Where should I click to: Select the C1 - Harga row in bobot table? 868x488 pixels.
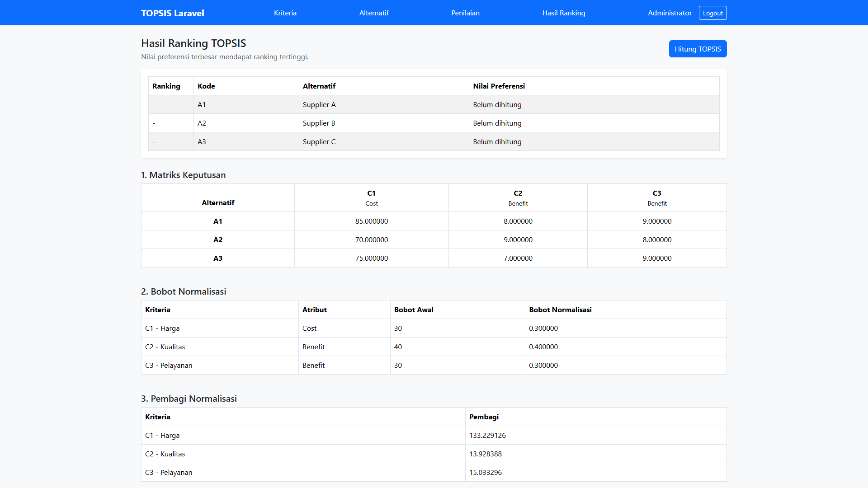[434, 328]
